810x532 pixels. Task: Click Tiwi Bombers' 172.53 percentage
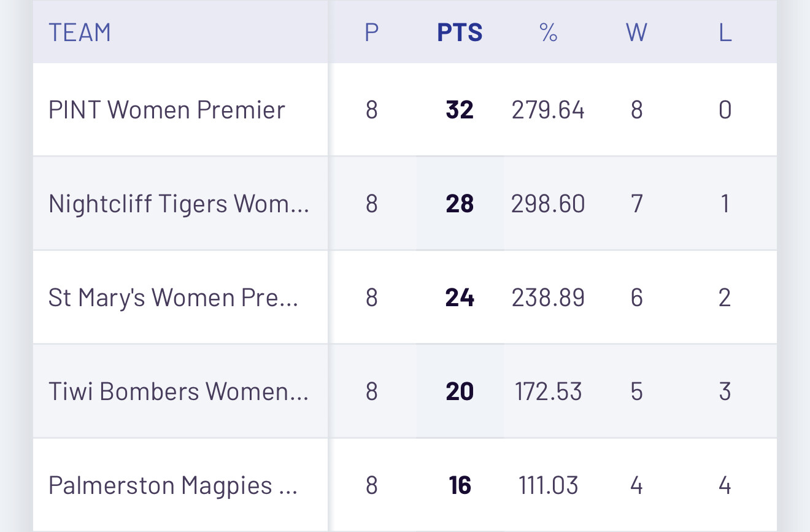[548, 391]
